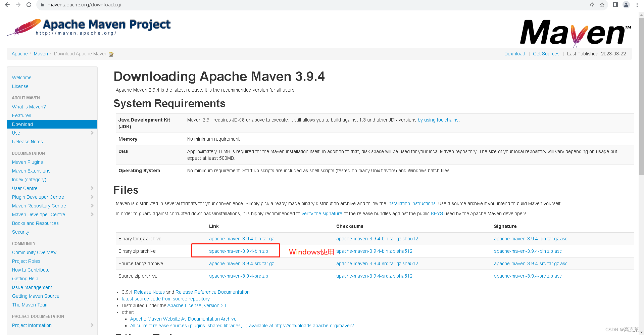644x335 pixels.
Task: Open Apache Maven Website As Documentation Archive
Action: 183,319
